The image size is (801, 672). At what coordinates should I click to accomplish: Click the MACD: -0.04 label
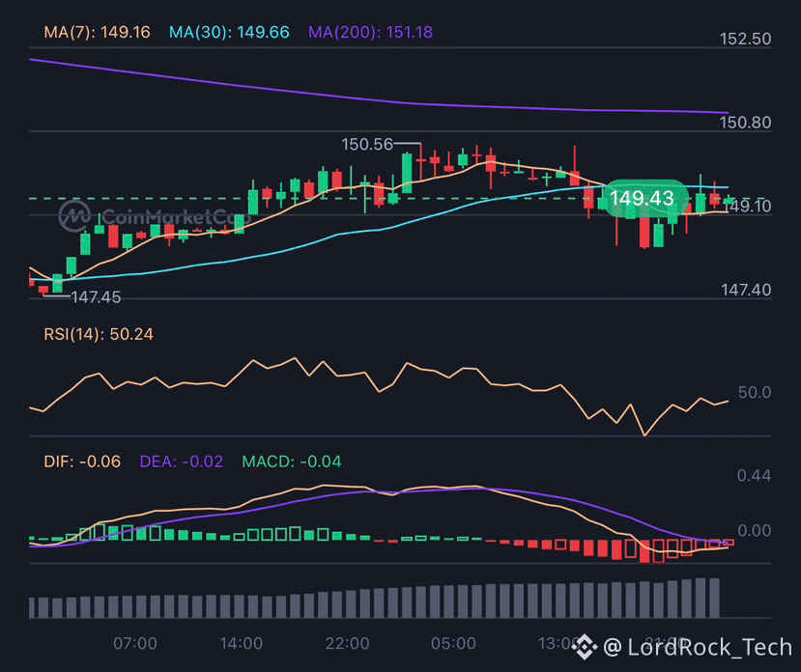292,462
